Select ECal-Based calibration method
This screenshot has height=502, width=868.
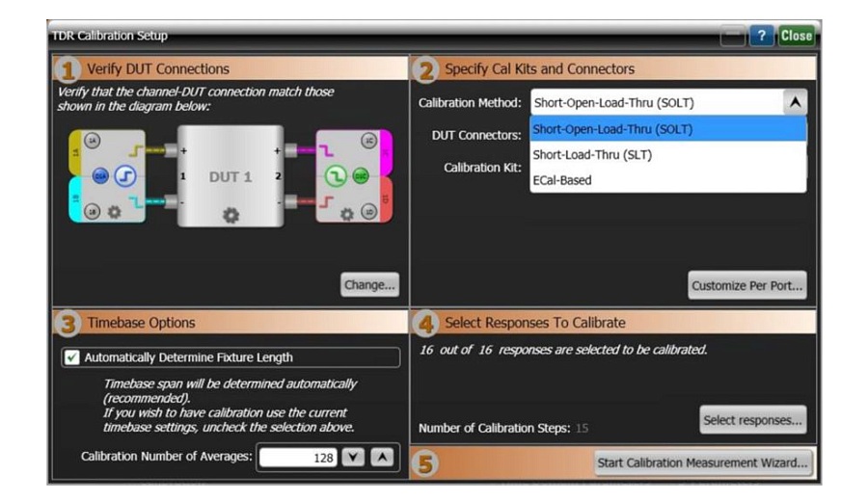pyautogui.click(x=667, y=180)
